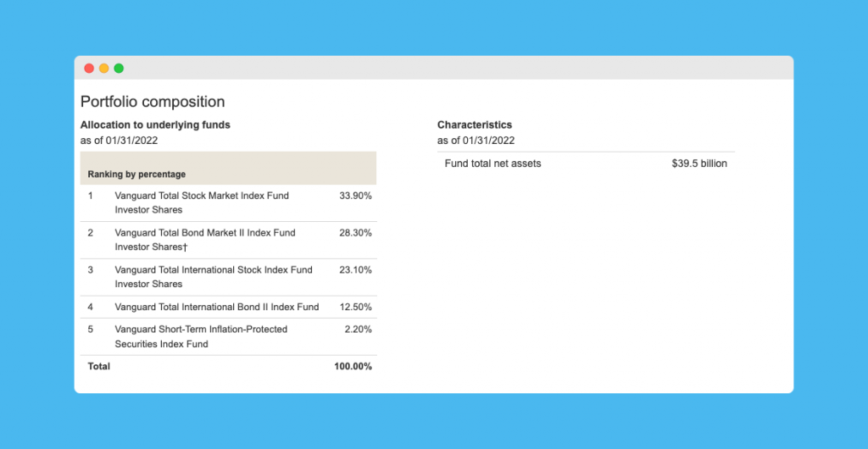Click the 2.20% allocation value
This screenshot has height=449, width=868.
click(x=358, y=329)
